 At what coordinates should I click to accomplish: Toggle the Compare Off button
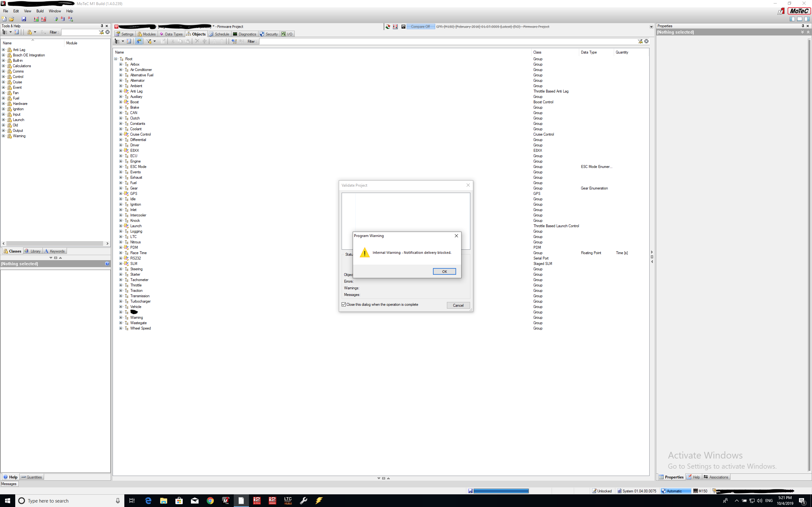[x=420, y=27]
